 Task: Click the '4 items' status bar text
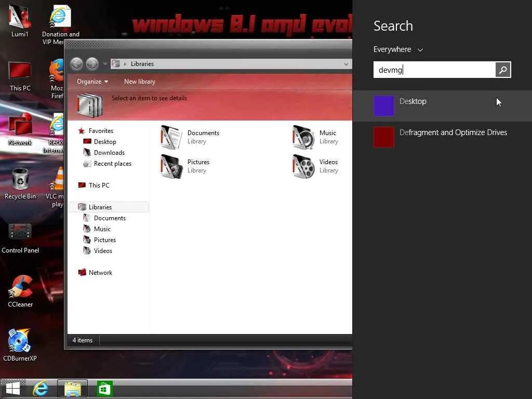point(83,340)
